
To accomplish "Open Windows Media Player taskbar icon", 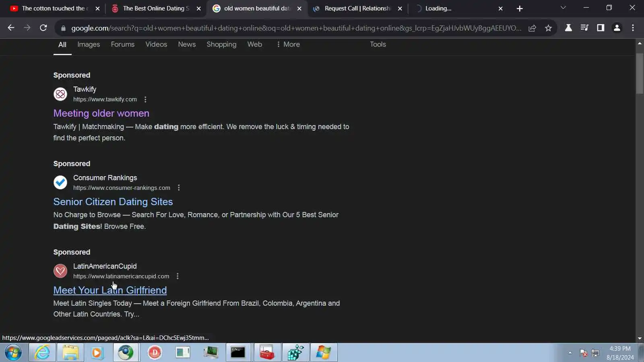I will pos(97,353).
